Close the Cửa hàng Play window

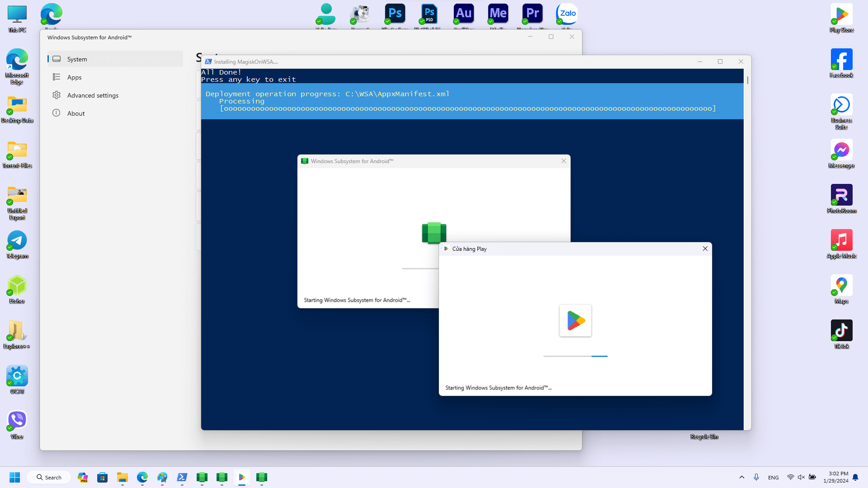pos(705,249)
